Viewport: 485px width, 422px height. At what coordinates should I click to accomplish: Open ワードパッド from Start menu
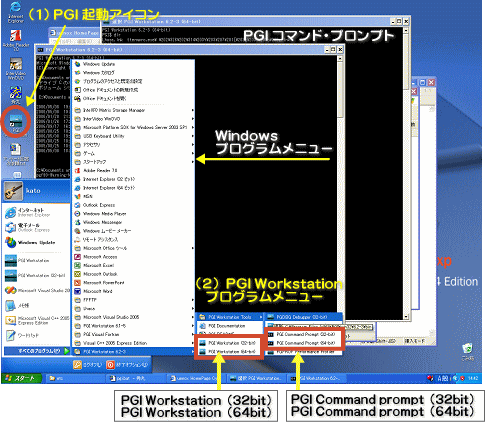pos(37,335)
